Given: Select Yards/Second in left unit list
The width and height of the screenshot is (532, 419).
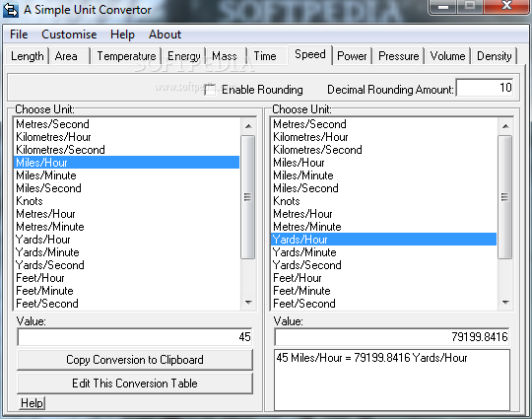Looking at the screenshot, I should [x=126, y=265].
